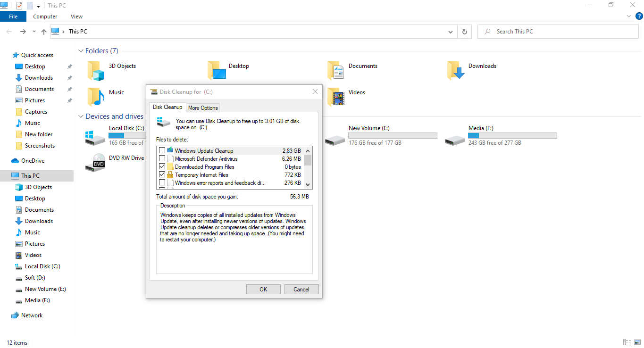Image resolution: width=644 pixels, height=348 pixels.
Task: Open Soft (D:) in navigation pane
Action: click(x=30, y=278)
